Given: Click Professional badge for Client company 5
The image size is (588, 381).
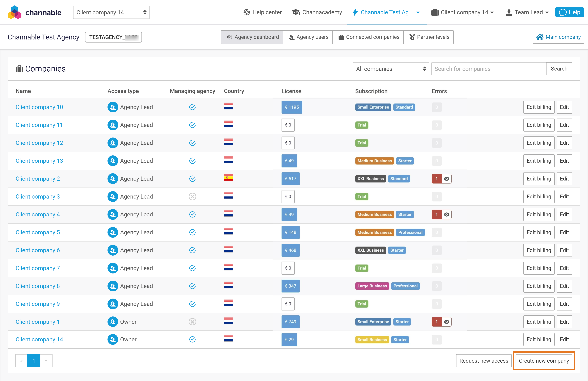Looking at the screenshot, I should pos(410,232).
